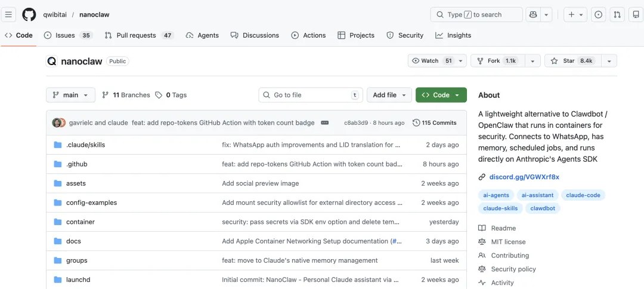Open Copilot chat icon
This screenshot has width=644, height=289.
pos(533,14)
